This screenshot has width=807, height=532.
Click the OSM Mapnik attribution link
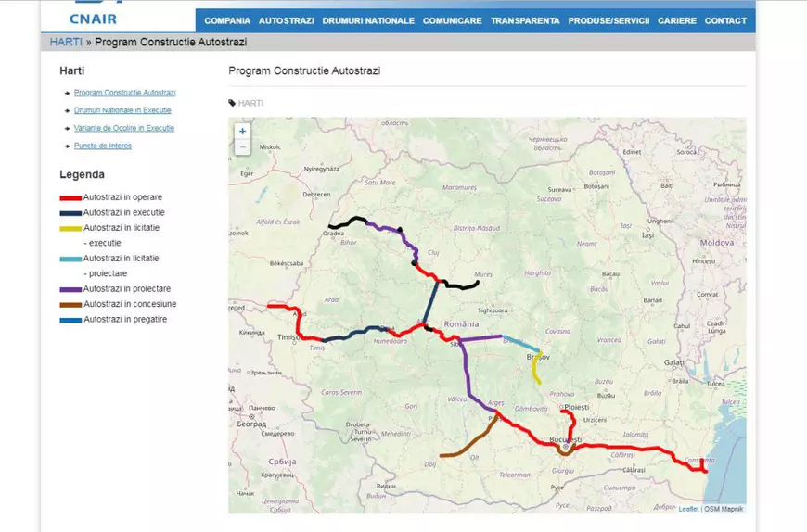[x=724, y=509]
